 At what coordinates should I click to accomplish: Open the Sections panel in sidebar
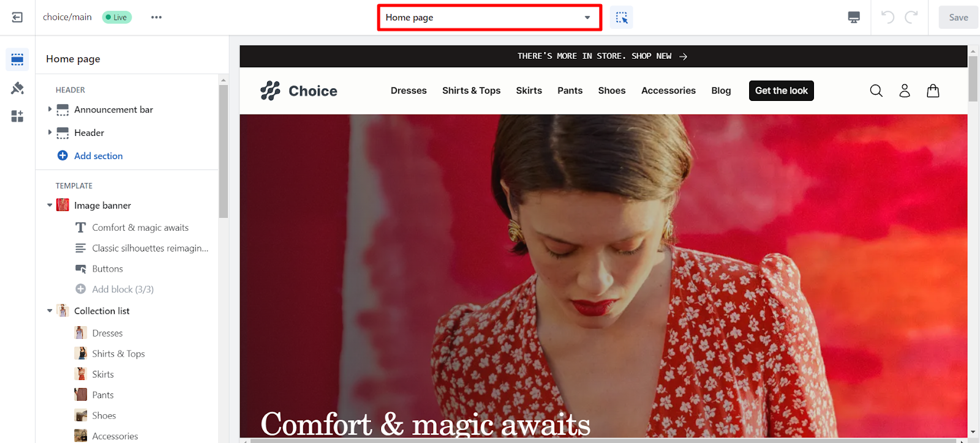click(x=17, y=59)
